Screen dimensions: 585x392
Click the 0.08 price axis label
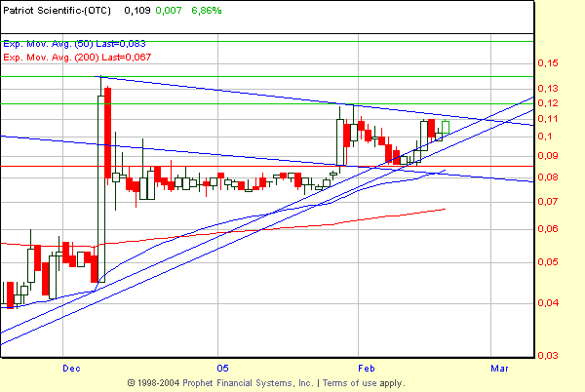549,177
